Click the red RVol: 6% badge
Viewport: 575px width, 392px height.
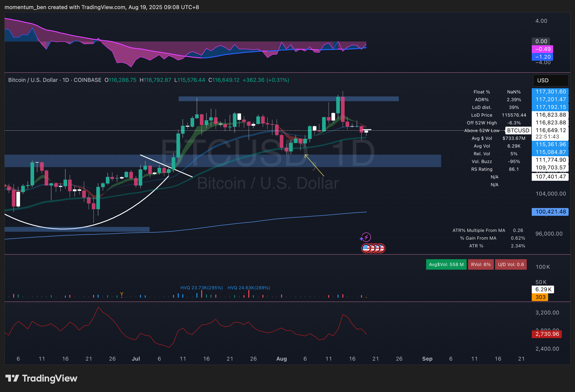(481, 264)
